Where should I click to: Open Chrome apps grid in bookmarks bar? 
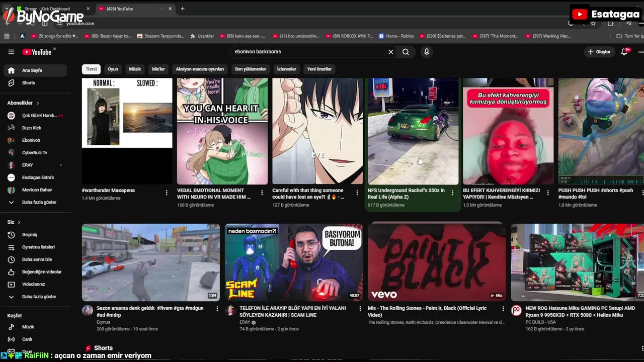pyautogui.click(x=7, y=36)
